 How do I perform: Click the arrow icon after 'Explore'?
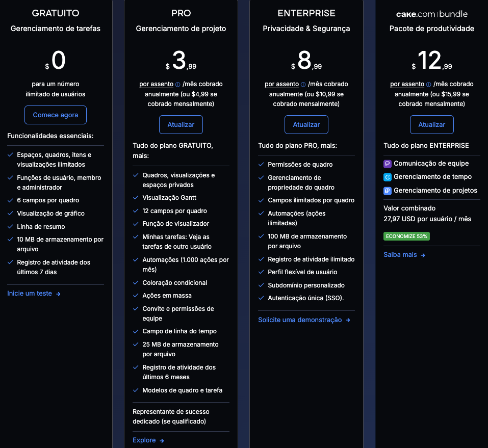[162, 440]
